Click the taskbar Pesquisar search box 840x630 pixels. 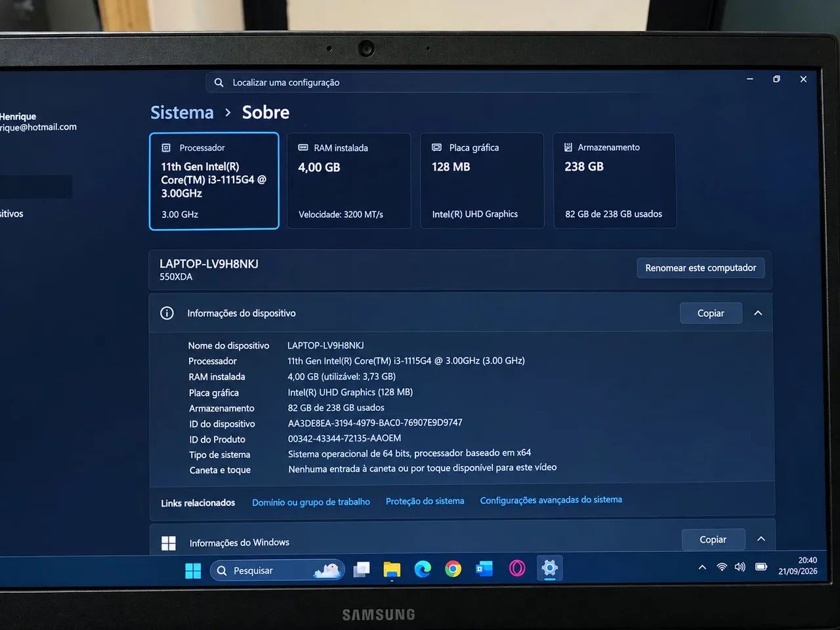point(278,570)
